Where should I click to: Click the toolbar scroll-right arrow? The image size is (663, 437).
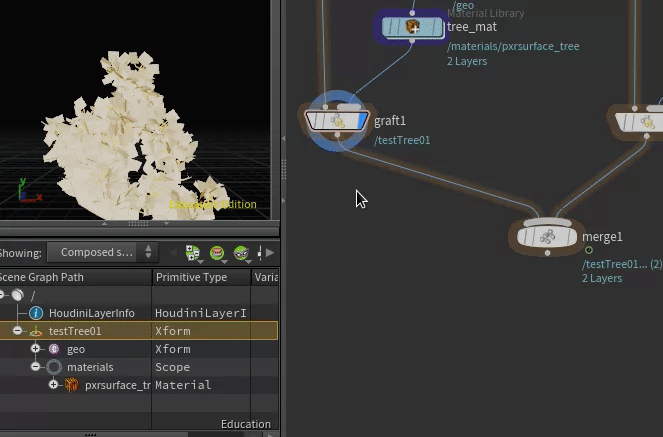coord(270,253)
